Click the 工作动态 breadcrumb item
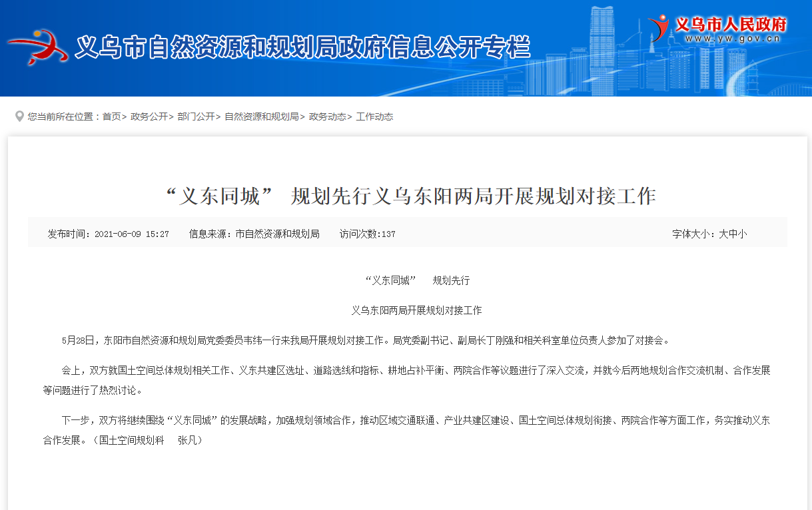The height and width of the screenshot is (510, 812). 374,117
